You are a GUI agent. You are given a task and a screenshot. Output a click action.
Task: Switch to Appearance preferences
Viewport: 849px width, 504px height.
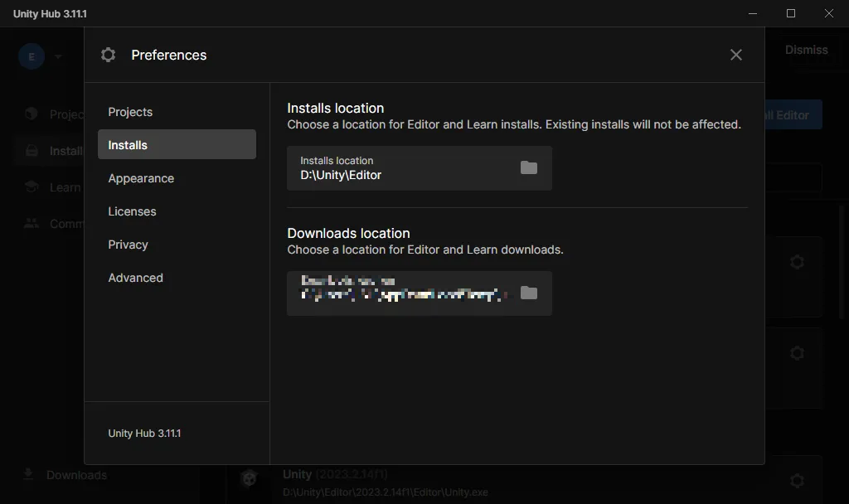[x=177, y=178]
